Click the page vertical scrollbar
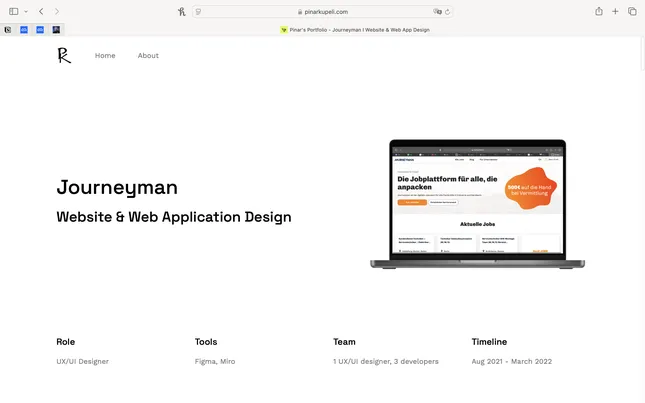The width and height of the screenshot is (645, 403). [643, 53]
